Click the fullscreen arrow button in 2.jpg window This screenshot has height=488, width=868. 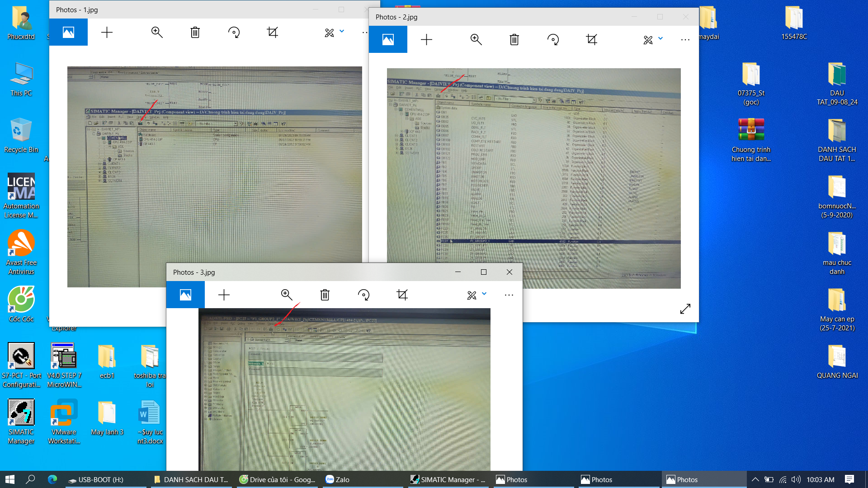685,309
